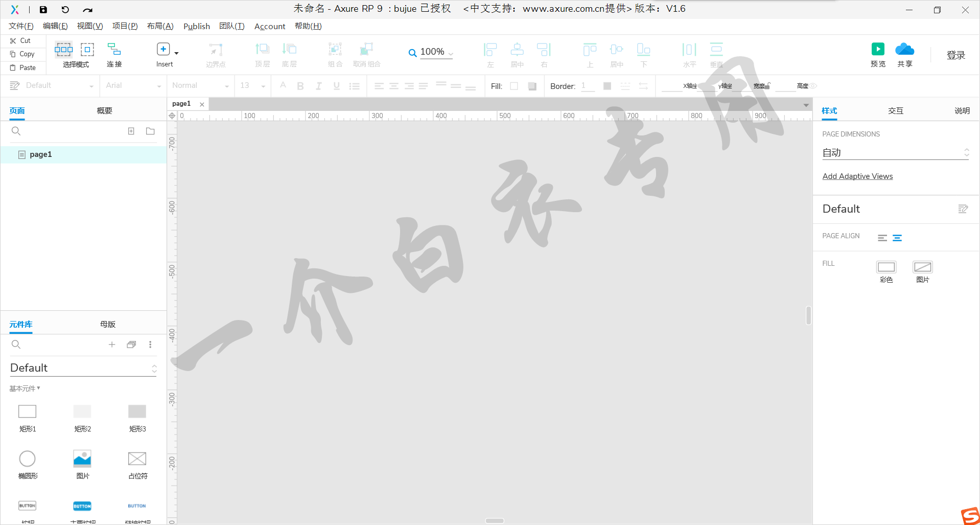Click the 组合 group icon
This screenshot has width=980, height=525.
[x=335, y=49]
